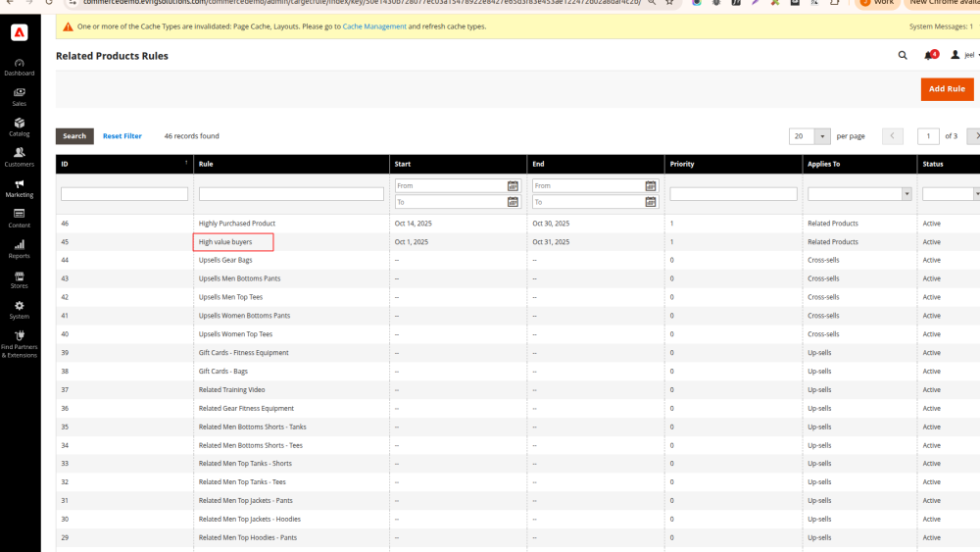Follow the Cache Management link
The image size is (980, 552).
click(374, 26)
